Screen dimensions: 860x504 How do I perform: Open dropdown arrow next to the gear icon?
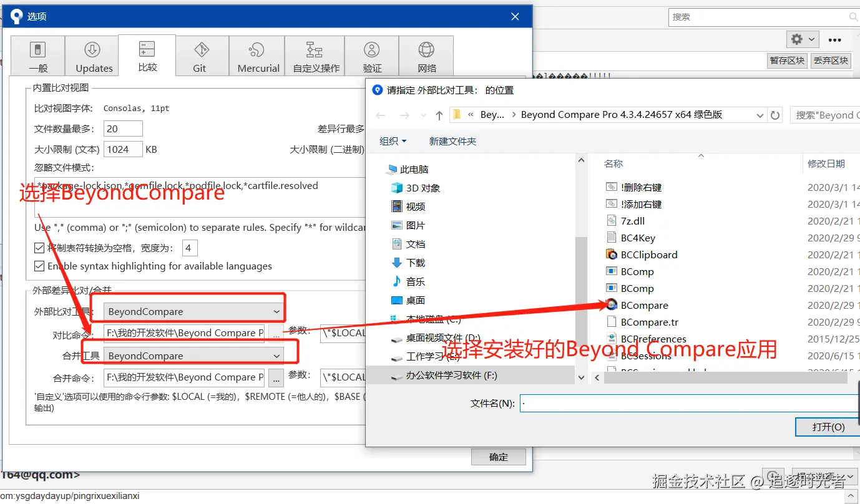[811, 39]
